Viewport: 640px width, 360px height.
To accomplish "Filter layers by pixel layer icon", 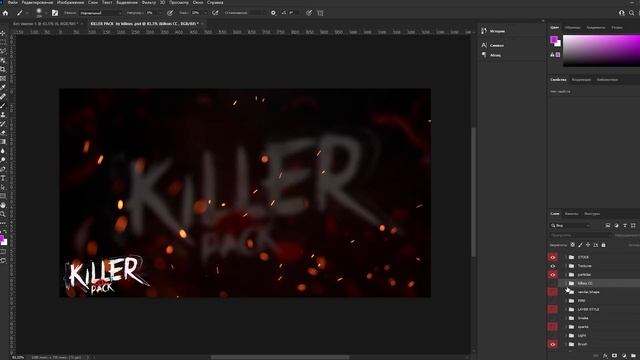I will coord(608,226).
